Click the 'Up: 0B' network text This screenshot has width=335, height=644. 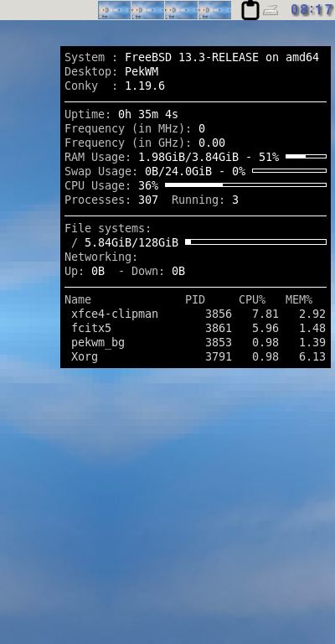85,272
